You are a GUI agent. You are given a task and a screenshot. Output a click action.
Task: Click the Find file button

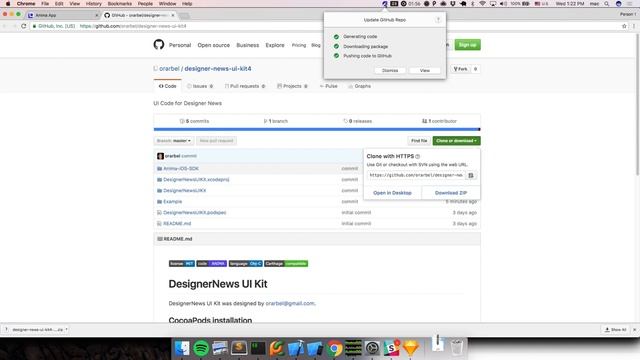[419, 141]
